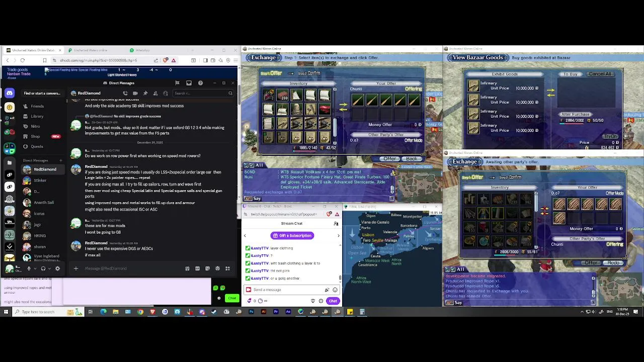Viewport: 644px width, 362px height.
Task: Add friends to the Discord DM
Action: pyautogui.click(x=155, y=93)
